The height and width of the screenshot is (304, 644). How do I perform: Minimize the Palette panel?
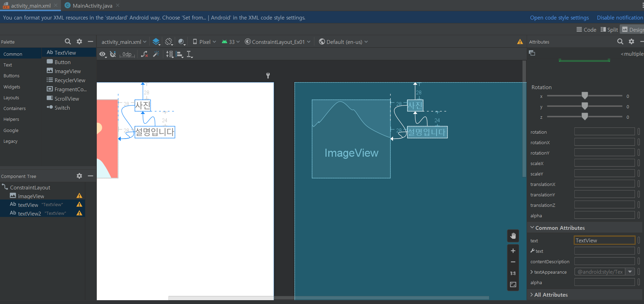91,41
